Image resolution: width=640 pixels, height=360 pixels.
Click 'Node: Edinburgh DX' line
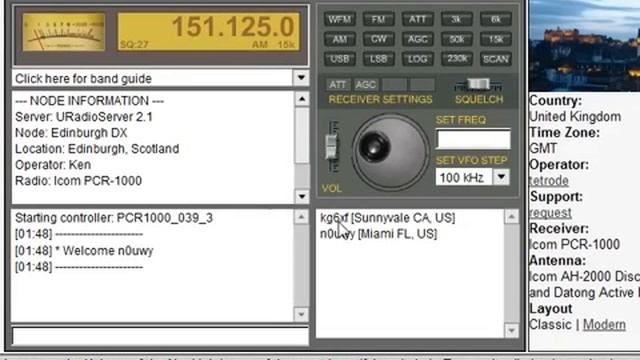(x=71, y=133)
